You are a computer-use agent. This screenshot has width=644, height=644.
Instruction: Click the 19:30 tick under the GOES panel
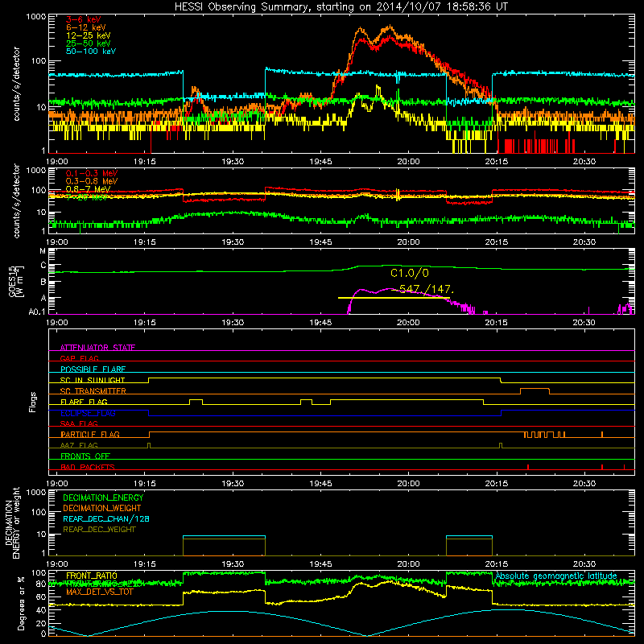[x=233, y=323]
